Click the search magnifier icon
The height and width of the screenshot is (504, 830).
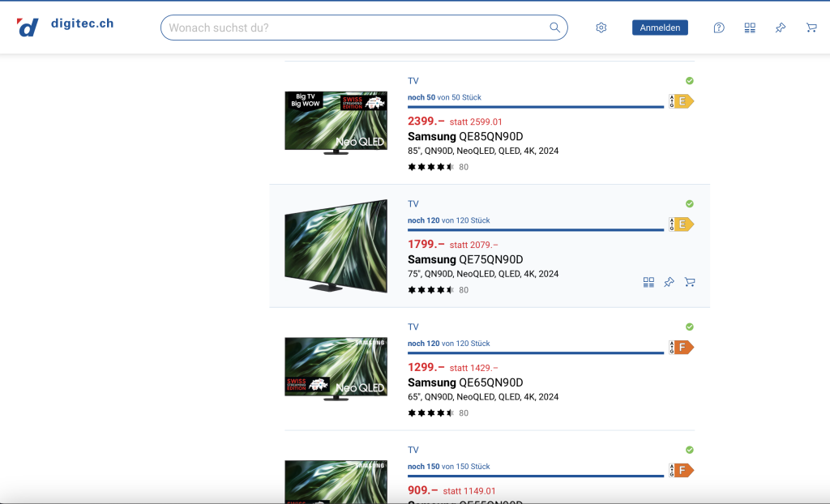coord(555,28)
